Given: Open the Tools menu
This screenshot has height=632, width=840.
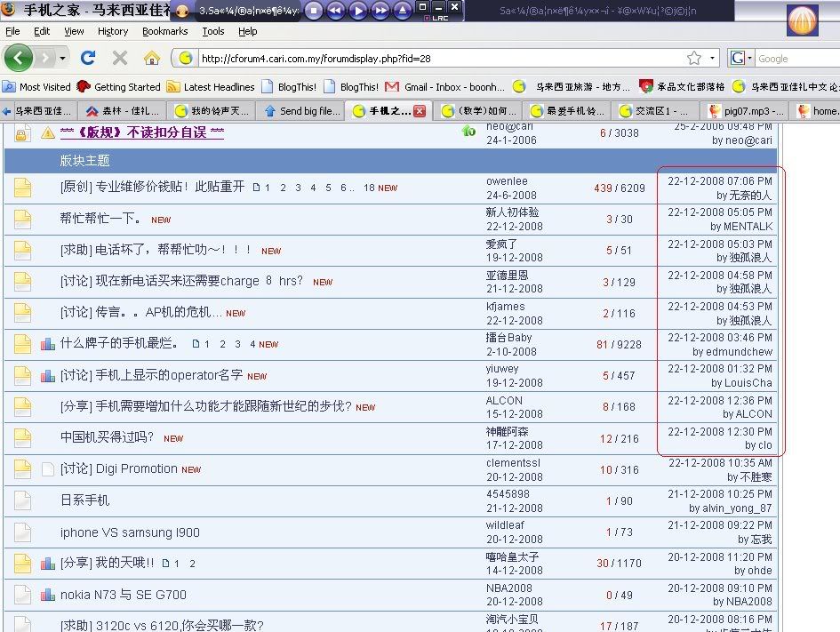Looking at the screenshot, I should tap(213, 31).
